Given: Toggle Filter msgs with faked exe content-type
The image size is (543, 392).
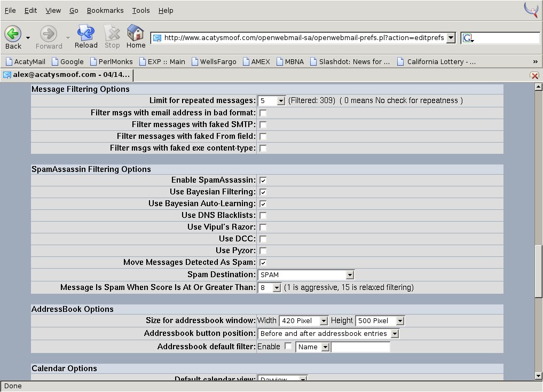Looking at the screenshot, I should pyautogui.click(x=263, y=148).
